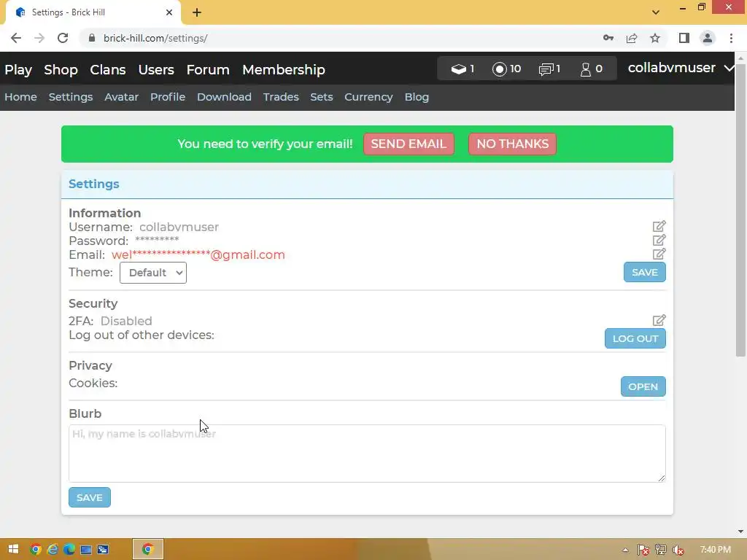Open the Cookies privacy settings

pyautogui.click(x=643, y=386)
